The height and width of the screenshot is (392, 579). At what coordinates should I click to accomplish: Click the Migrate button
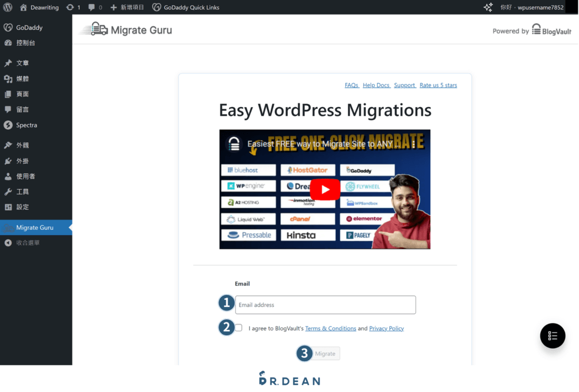pos(325,354)
